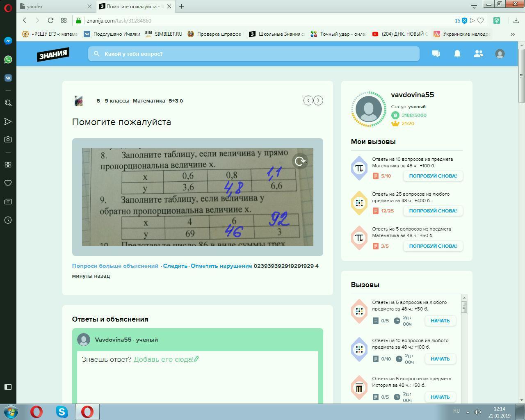The width and height of the screenshot is (525, 420).
Task: Open profile avatar icon in header
Action: [500, 54]
